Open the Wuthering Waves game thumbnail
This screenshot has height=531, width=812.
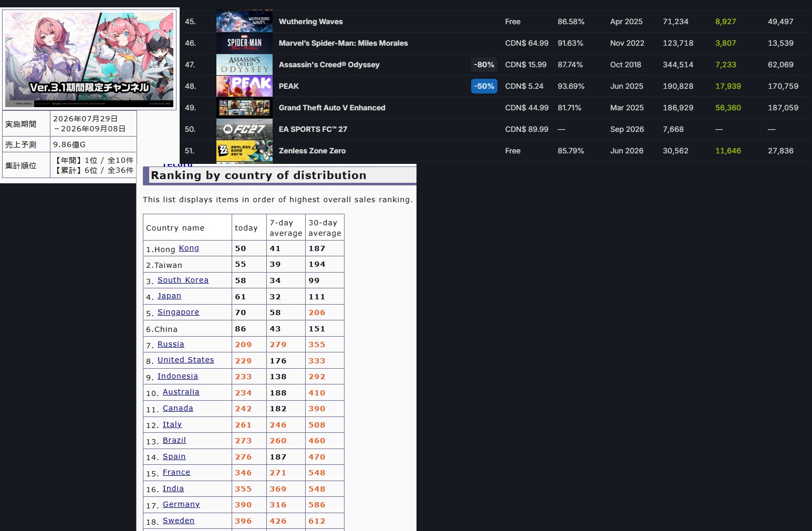coord(244,22)
